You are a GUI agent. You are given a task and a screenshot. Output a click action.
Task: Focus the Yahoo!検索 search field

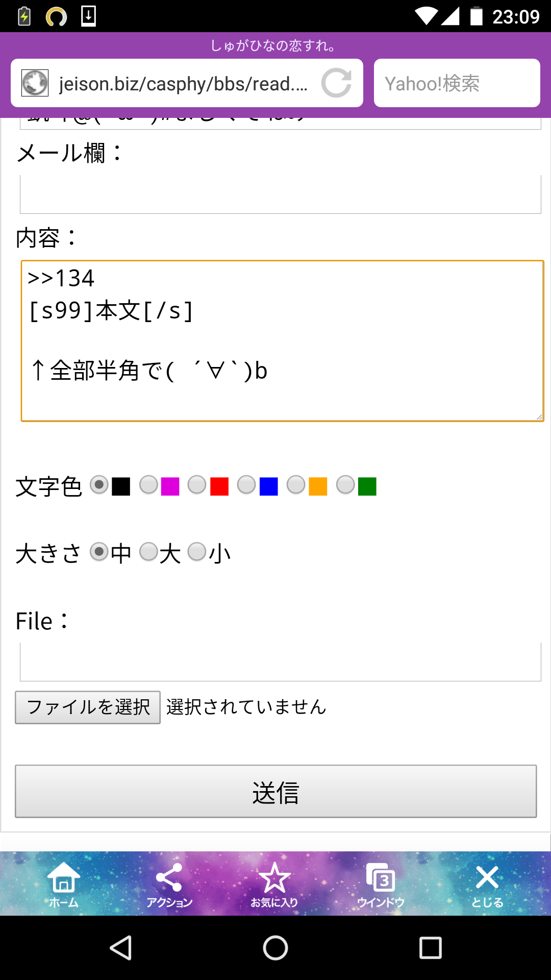457,83
